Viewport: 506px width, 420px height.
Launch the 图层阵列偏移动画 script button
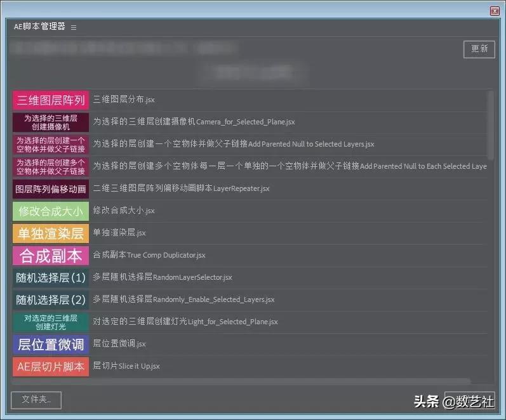[x=51, y=189]
